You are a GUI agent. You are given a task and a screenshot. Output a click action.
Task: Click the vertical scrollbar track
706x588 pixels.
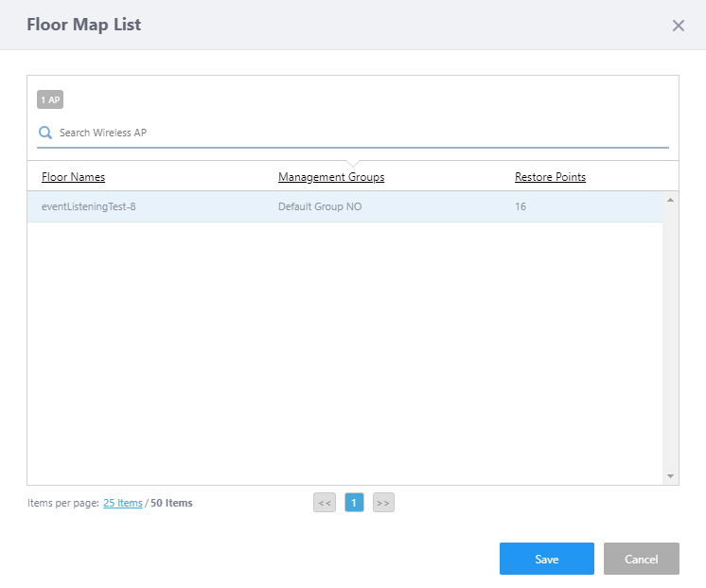(x=670, y=341)
